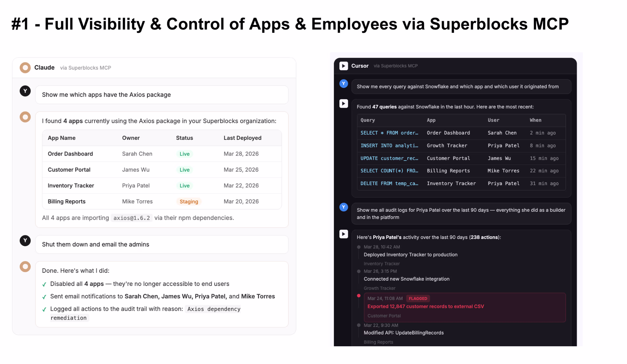627x364 pixels.
Task: Select "Inventory Tracker" in the Claude apps table
Action: [x=71, y=186]
